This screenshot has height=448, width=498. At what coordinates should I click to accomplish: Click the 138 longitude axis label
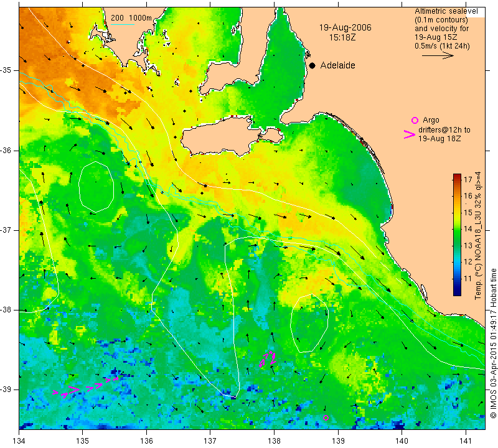coord(274,441)
